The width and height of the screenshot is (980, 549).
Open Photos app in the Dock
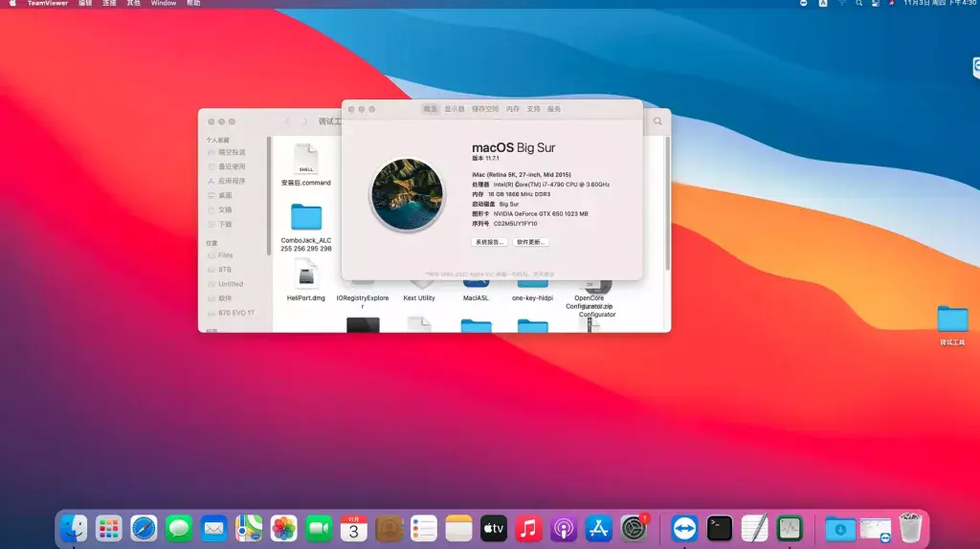tap(283, 528)
